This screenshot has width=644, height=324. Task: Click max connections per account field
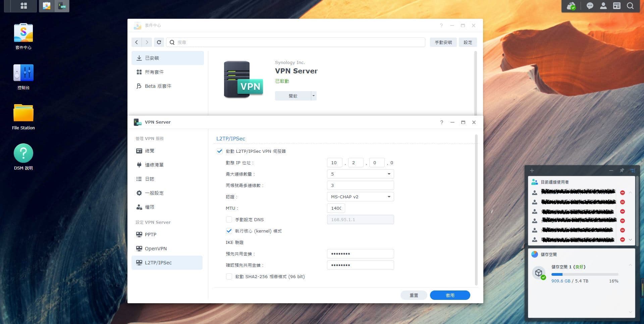click(360, 185)
